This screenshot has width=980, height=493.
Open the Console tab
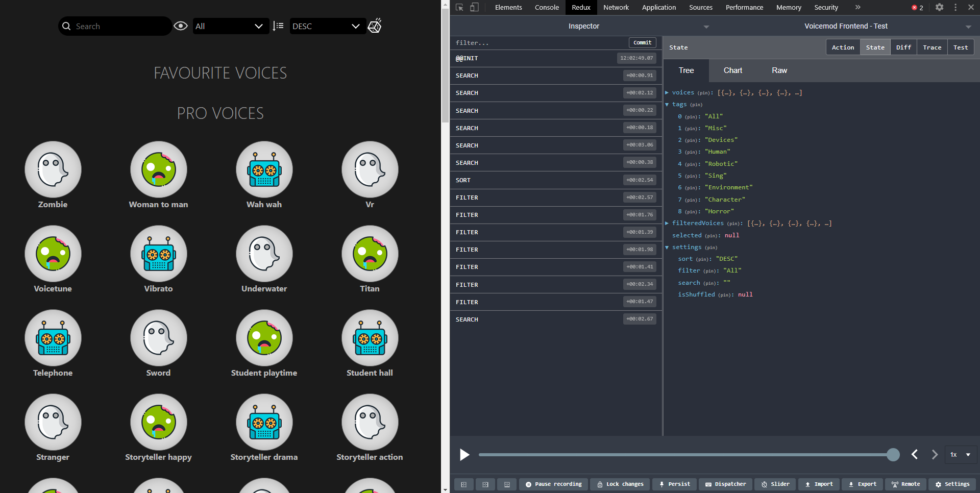click(547, 7)
